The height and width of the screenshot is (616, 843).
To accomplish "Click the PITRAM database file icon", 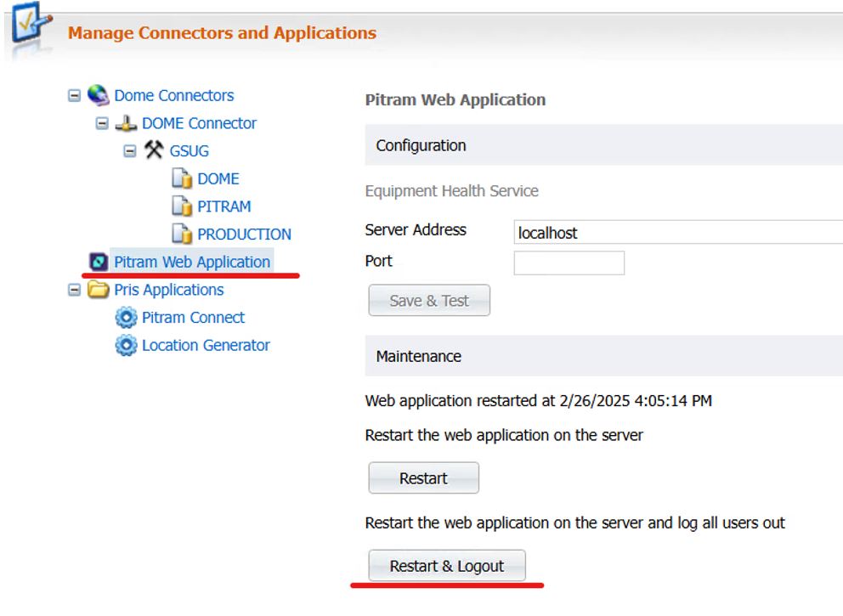I will 182,206.
